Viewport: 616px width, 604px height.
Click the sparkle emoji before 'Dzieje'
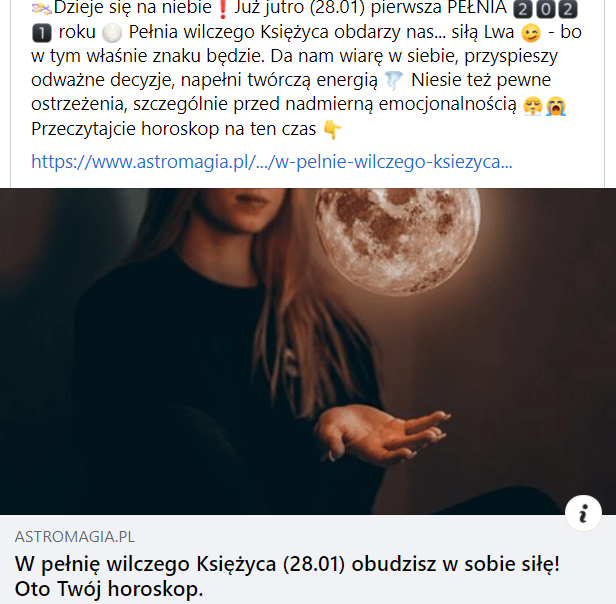click(x=41, y=9)
